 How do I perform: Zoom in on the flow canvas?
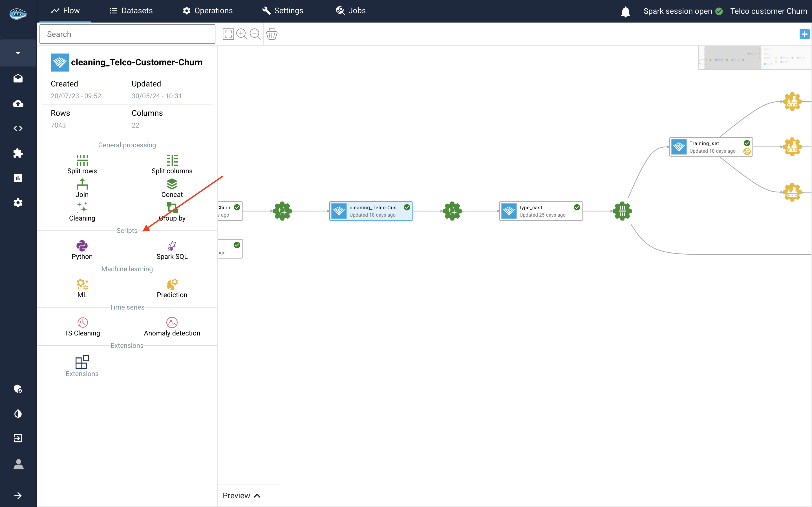tap(242, 34)
